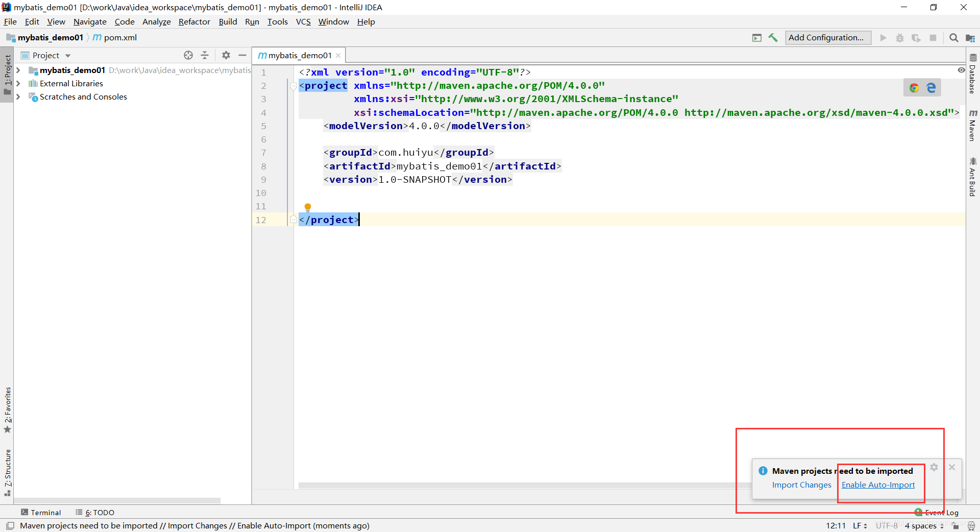Screen dimensions: 980x532
Task: Open pom.xml in Edge browser icon
Action: pos(931,88)
